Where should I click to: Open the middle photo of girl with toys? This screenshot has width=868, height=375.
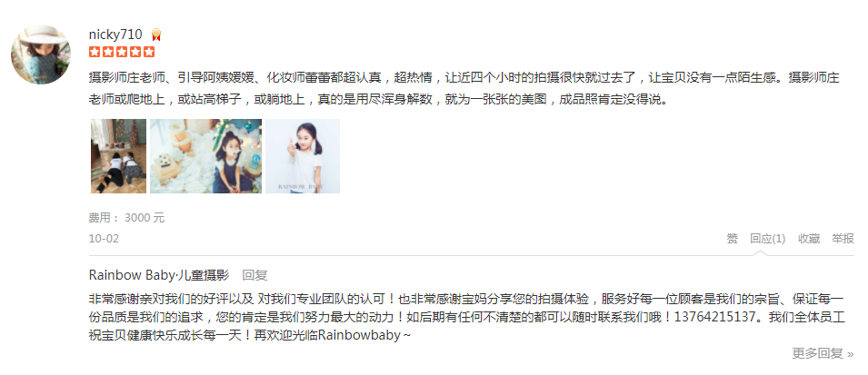pos(206,156)
